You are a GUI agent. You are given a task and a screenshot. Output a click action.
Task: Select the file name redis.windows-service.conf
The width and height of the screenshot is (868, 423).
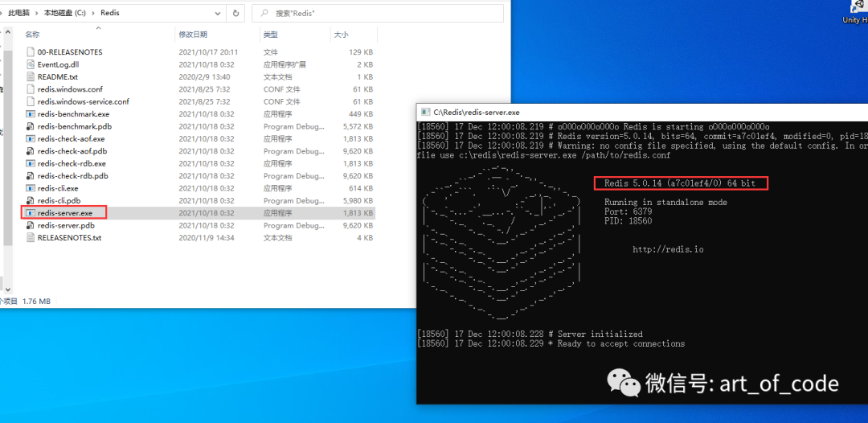pos(83,102)
